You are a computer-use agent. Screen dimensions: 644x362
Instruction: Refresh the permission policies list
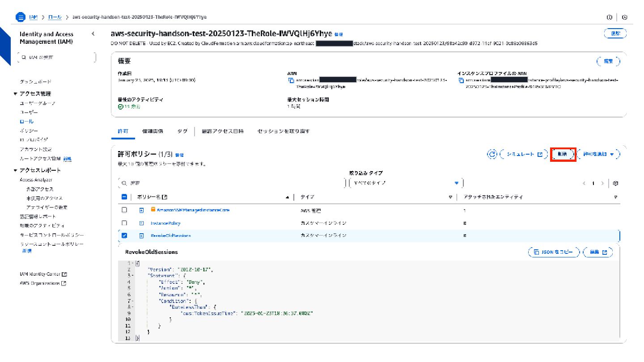pos(491,154)
